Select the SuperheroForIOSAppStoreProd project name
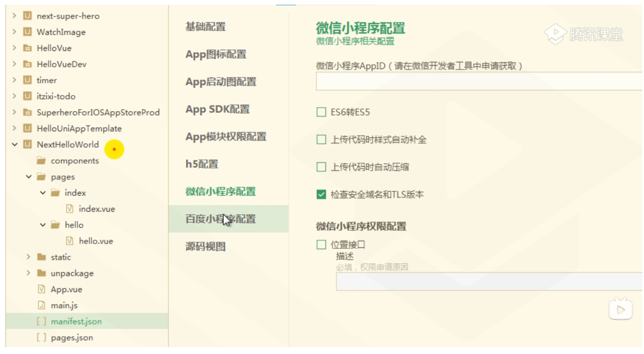The image size is (644, 354). pos(98,112)
